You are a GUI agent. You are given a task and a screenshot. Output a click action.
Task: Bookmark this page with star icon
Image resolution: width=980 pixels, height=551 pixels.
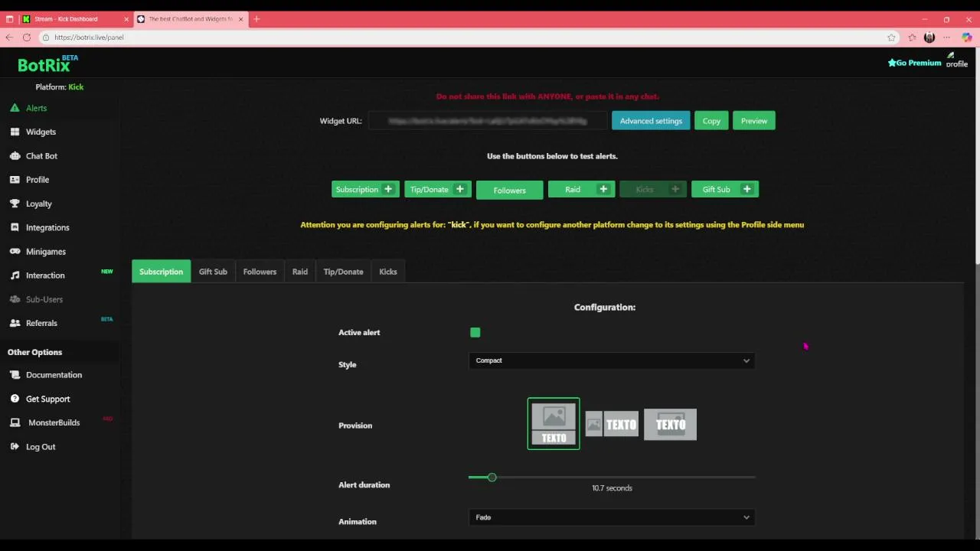891,37
